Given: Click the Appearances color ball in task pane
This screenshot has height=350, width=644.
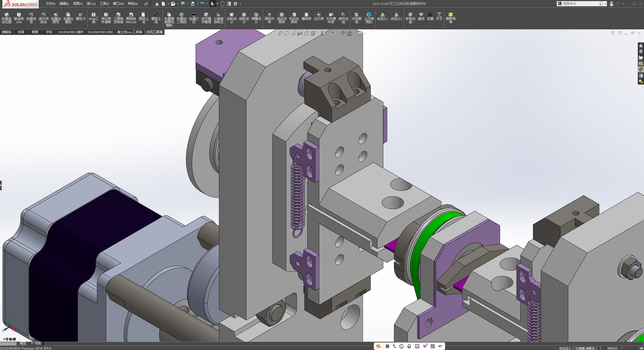Looking at the screenshot, I should pyautogui.click(x=641, y=69).
